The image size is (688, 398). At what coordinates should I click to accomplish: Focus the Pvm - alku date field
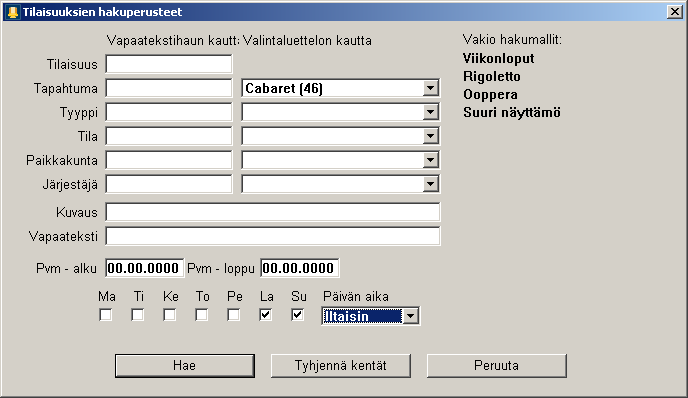coord(144,268)
